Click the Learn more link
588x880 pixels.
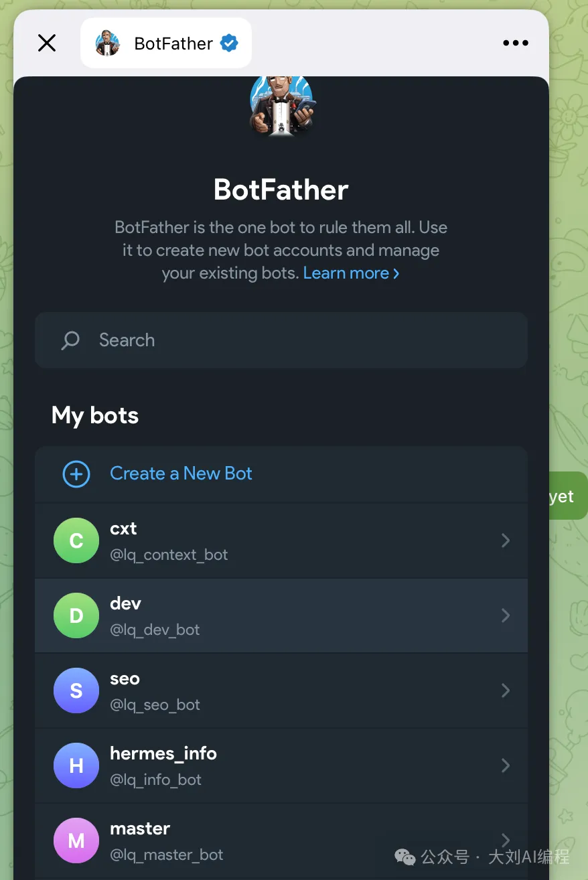pyautogui.click(x=351, y=273)
